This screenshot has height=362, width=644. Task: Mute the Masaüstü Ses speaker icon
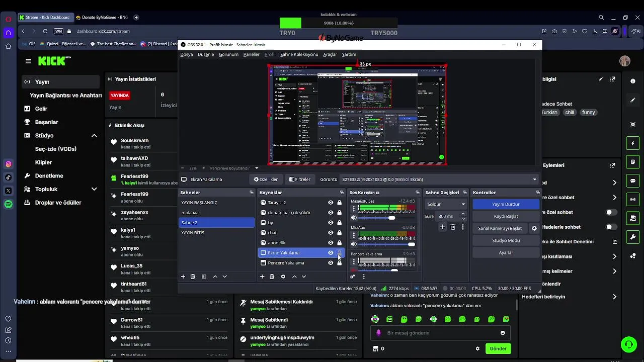354,218
